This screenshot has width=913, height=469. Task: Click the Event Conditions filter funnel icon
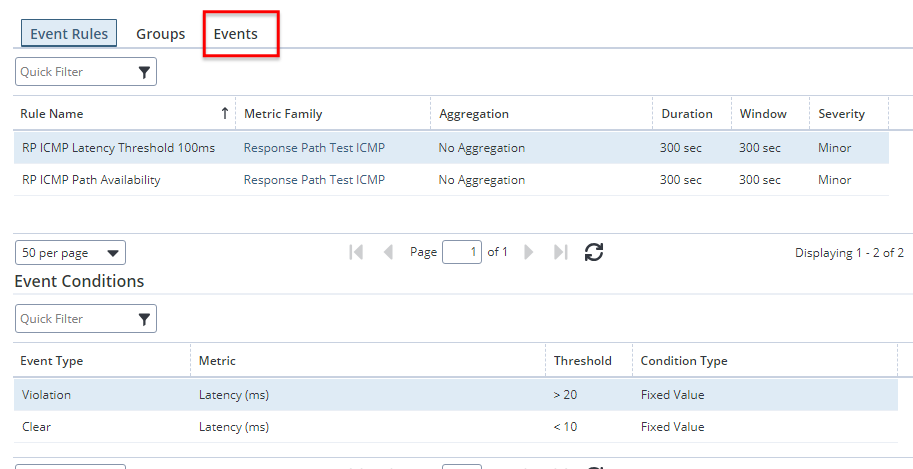[144, 319]
